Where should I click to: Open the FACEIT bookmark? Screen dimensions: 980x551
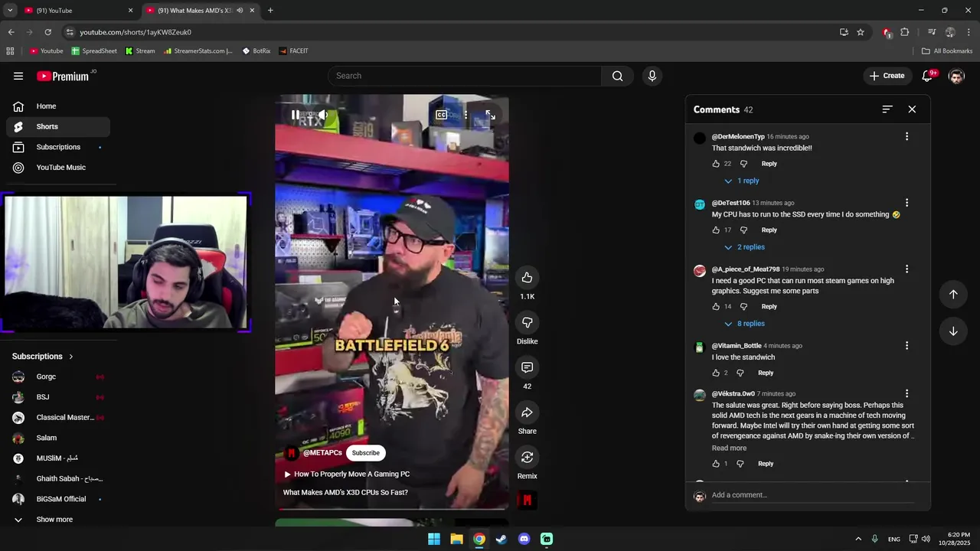tap(294, 51)
